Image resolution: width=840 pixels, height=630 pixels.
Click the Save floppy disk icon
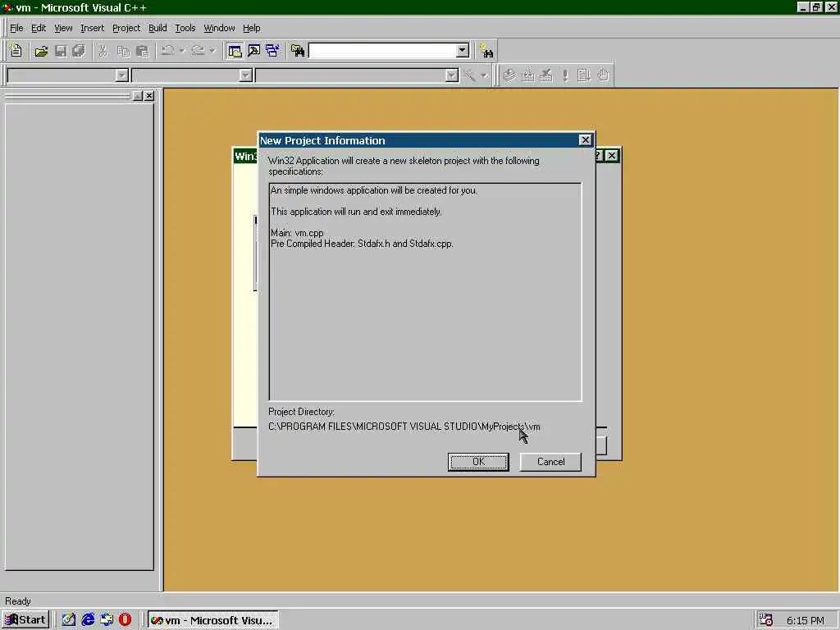click(x=61, y=51)
